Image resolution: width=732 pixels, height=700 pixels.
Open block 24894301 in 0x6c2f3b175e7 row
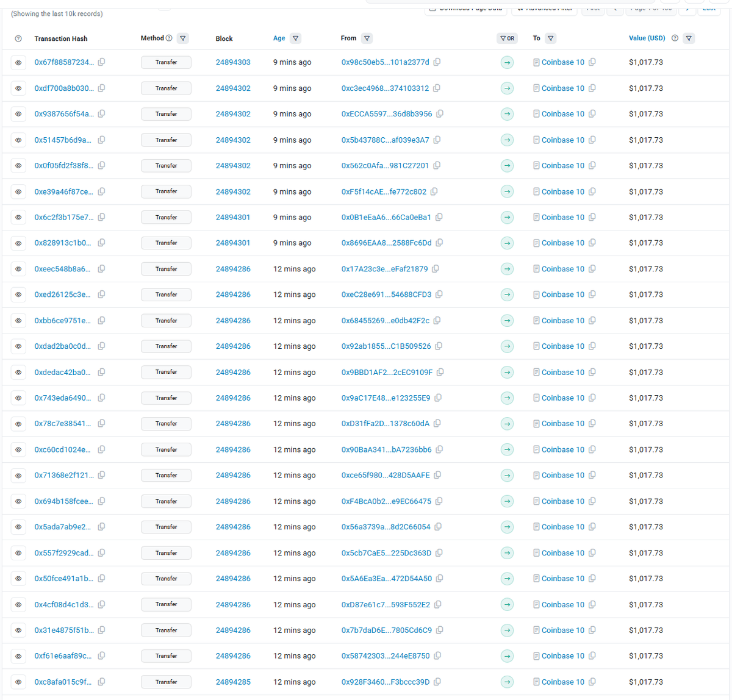click(x=233, y=217)
